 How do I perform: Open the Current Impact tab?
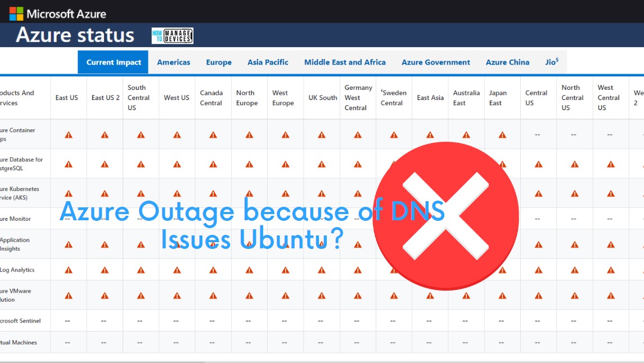coord(114,62)
